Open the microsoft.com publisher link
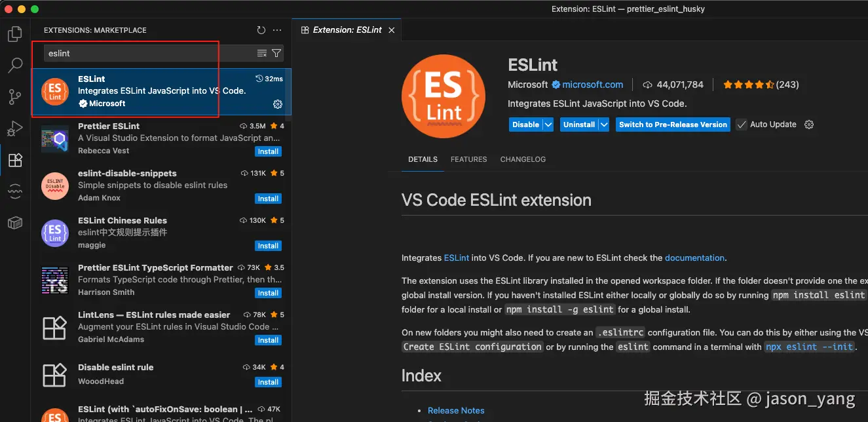 [592, 85]
